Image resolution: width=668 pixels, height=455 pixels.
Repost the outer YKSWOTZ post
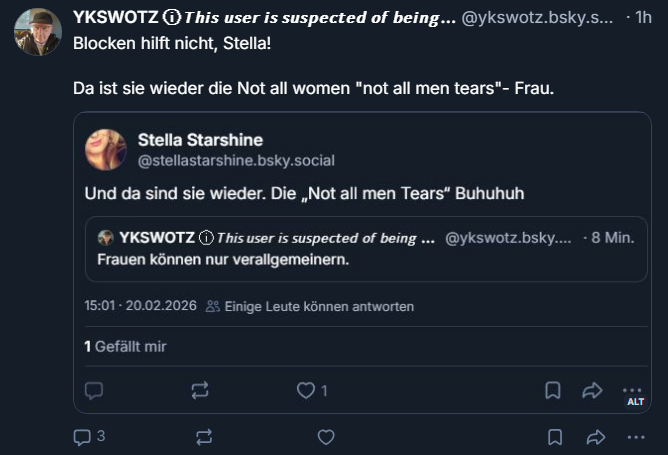click(204, 437)
